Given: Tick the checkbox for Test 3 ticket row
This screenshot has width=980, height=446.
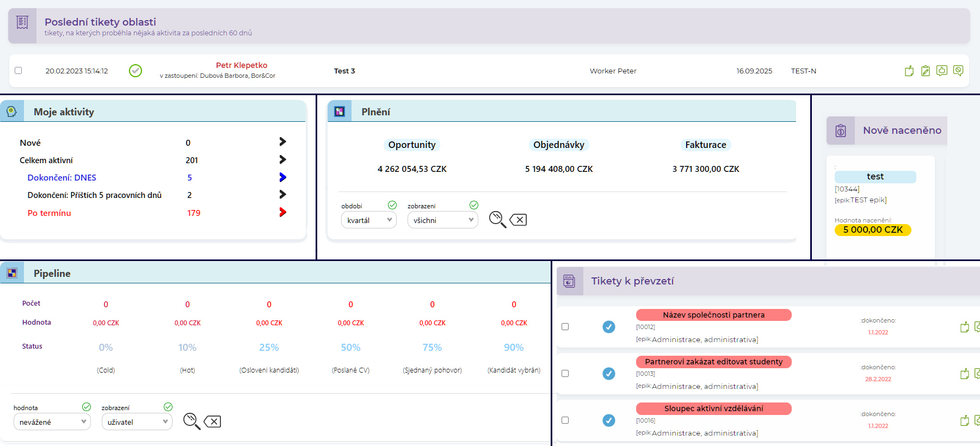Looking at the screenshot, I should pyautogui.click(x=19, y=71).
